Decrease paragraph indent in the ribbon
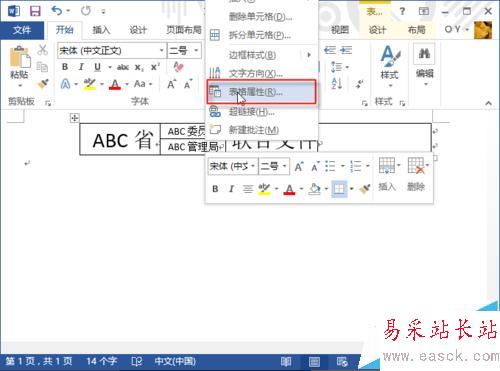 pos(330,50)
